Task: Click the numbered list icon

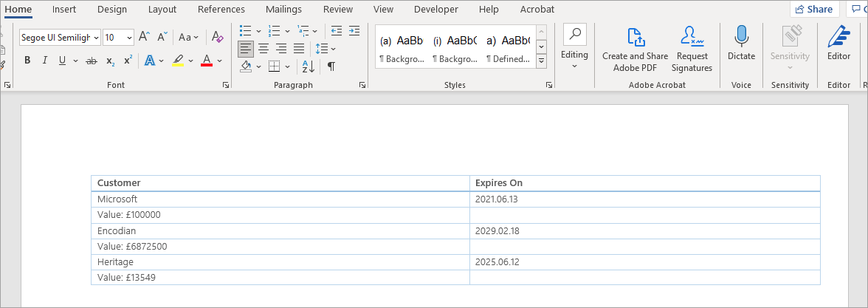Action: 274,30
